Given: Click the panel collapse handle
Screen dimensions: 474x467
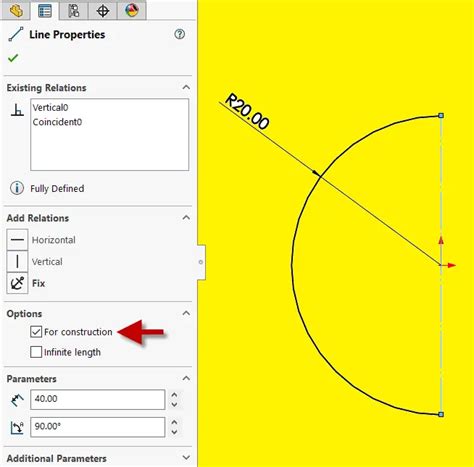Looking at the screenshot, I should click(201, 262).
